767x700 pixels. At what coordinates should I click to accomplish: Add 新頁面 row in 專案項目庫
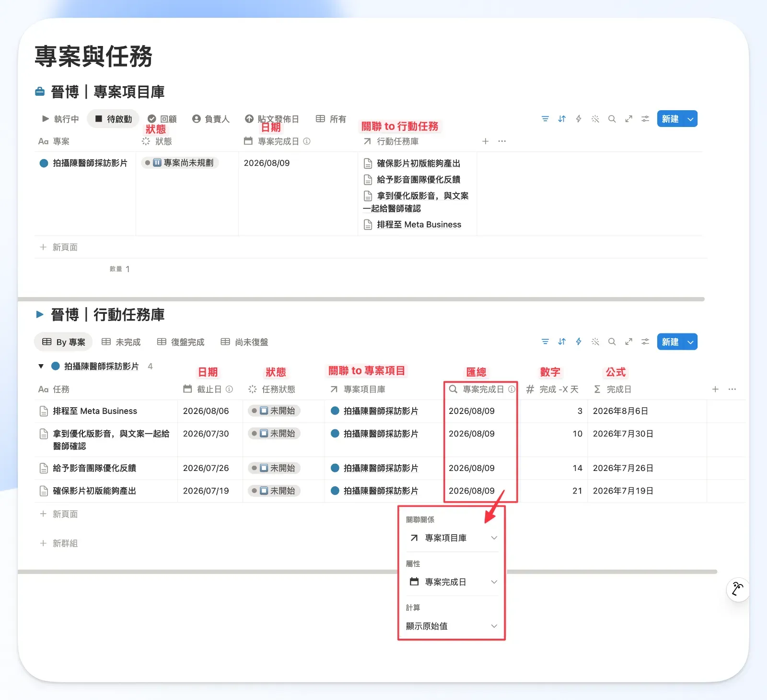[x=58, y=247]
